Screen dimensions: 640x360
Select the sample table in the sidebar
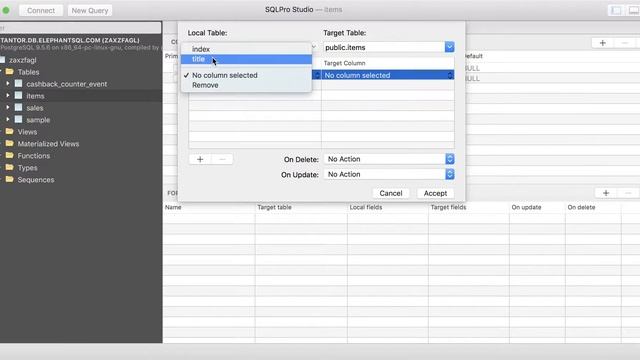click(x=38, y=120)
